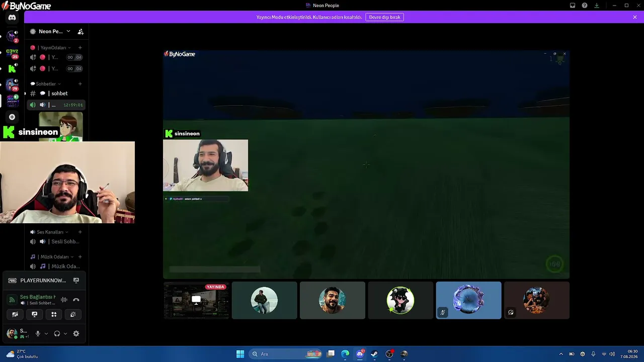Open Steam from the taskbar
Screen dimensions: 644x362
coord(374,354)
